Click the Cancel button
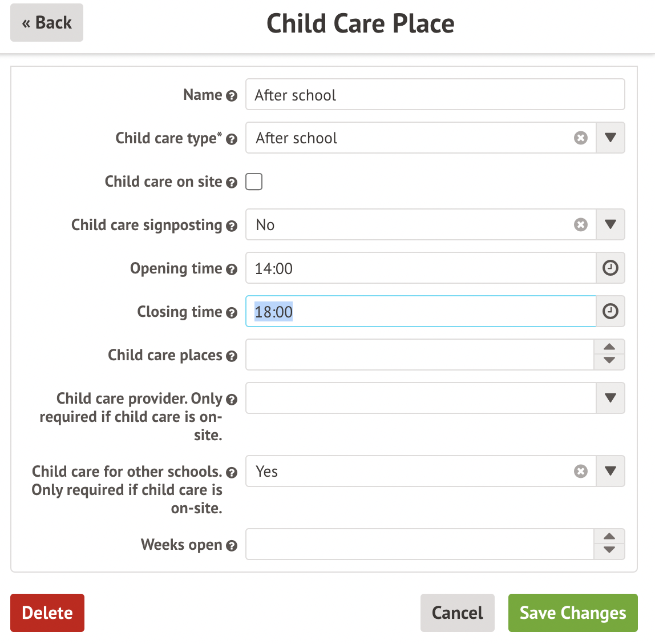 [x=457, y=613]
